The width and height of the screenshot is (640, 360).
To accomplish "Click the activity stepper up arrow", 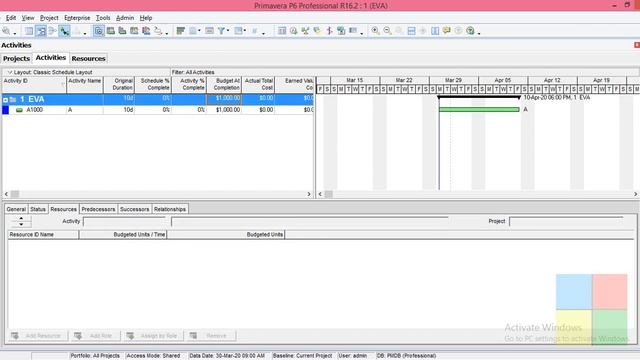I will [x=21, y=219].
